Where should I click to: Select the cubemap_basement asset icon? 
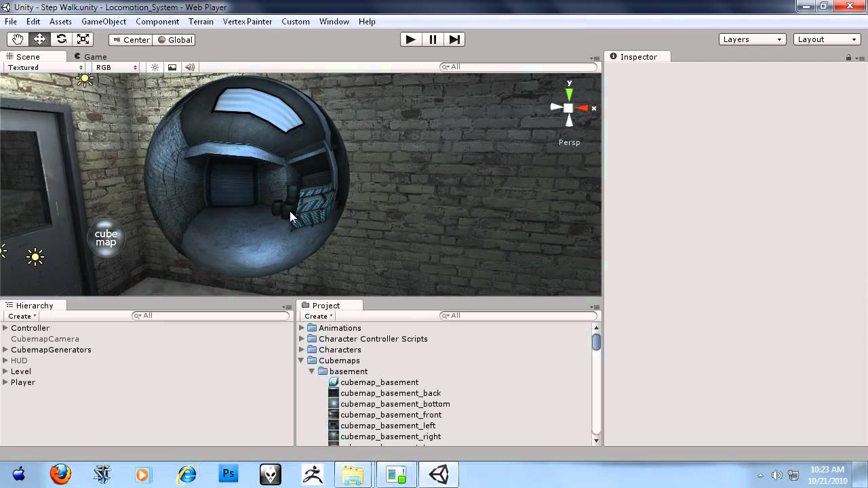333,382
